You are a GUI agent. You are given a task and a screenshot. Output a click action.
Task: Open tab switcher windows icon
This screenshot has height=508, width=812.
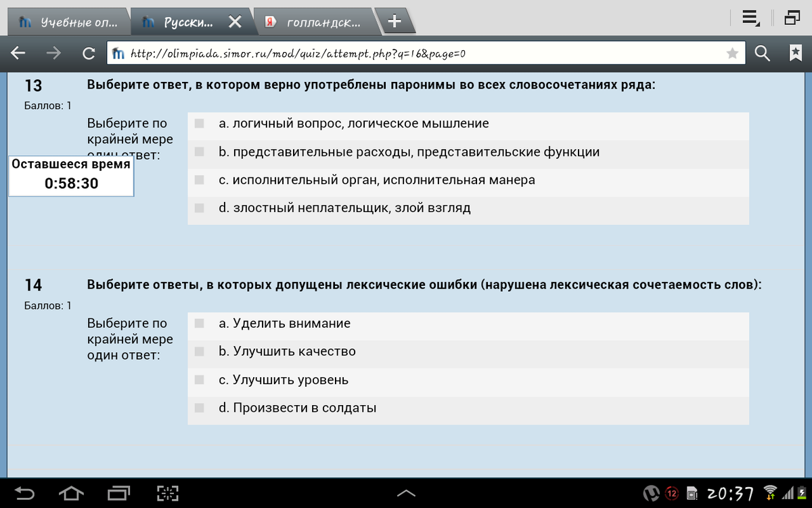click(792, 19)
